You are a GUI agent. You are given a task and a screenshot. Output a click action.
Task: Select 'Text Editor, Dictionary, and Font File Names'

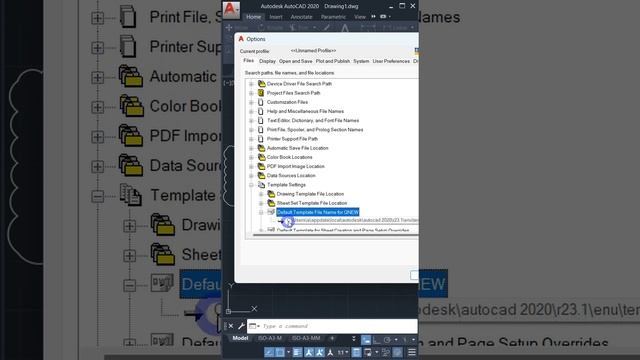[x=313, y=120]
